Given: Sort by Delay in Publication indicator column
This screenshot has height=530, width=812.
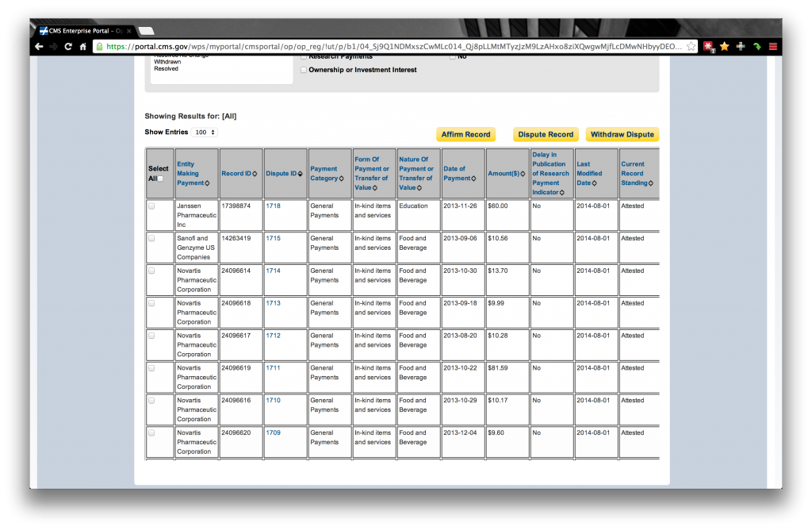Looking at the screenshot, I should (x=550, y=174).
